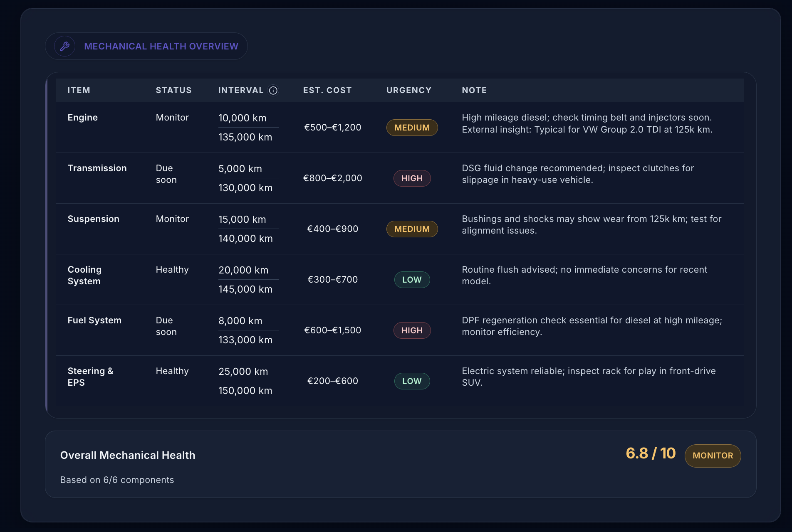Click the 6.8 / 10 health score
The image size is (792, 532).
coord(651,453)
